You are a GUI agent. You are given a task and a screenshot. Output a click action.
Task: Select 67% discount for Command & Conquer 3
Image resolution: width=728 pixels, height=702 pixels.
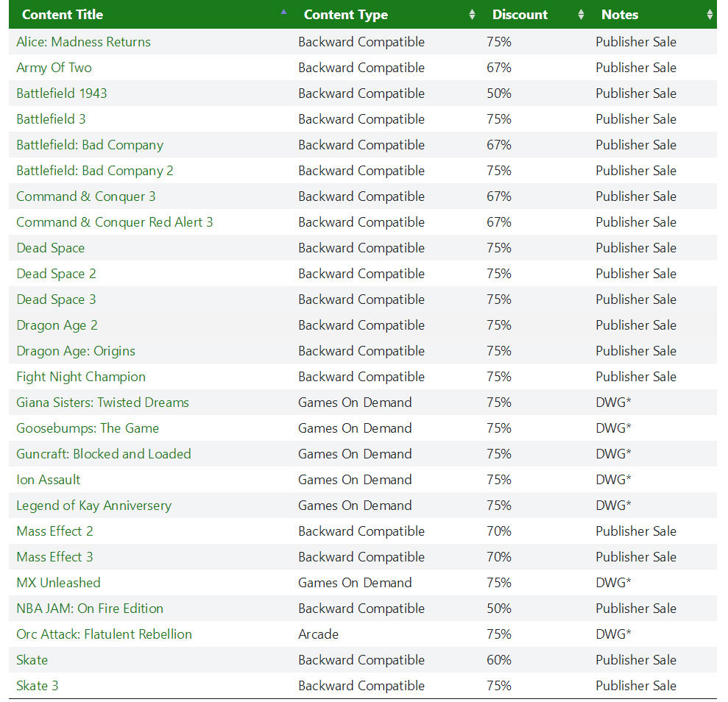(499, 196)
